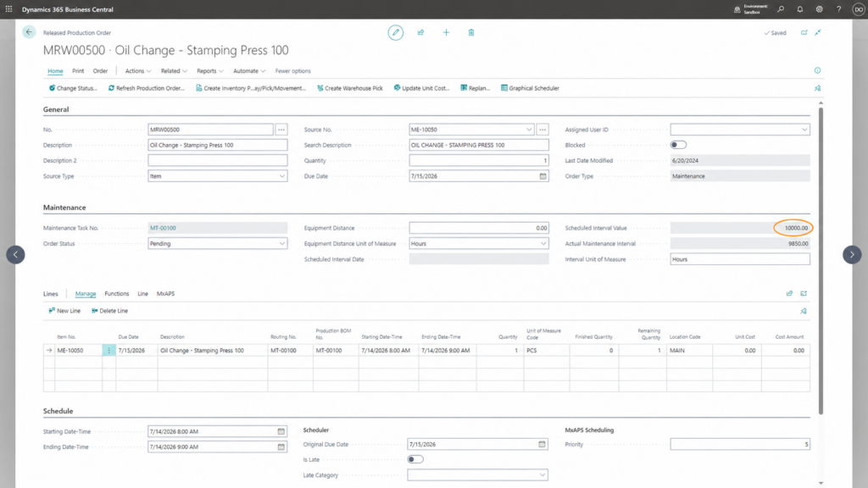
Task: Open No. field assist ellipsis
Action: click(x=281, y=130)
